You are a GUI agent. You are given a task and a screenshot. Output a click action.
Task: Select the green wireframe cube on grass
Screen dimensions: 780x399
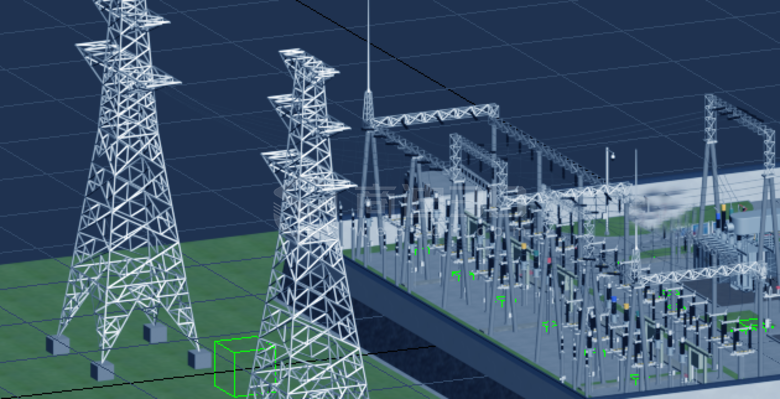(x=245, y=368)
